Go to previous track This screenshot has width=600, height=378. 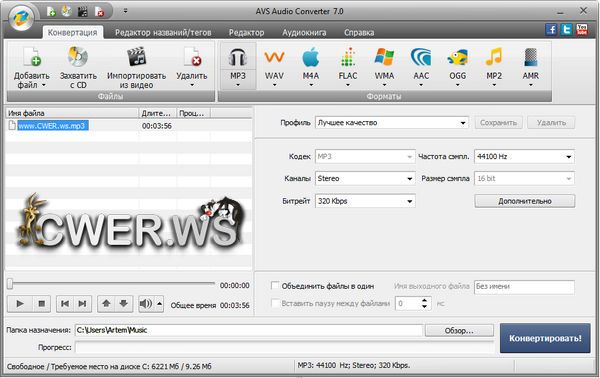(x=65, y=304)
